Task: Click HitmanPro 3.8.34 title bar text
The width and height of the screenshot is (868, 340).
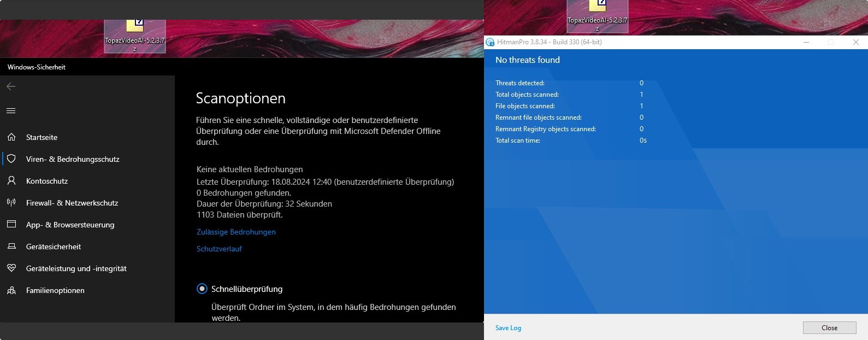Action: [550, 42]
